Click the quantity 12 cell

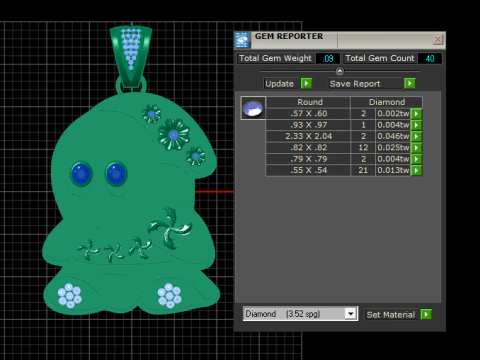coord(363,148)
